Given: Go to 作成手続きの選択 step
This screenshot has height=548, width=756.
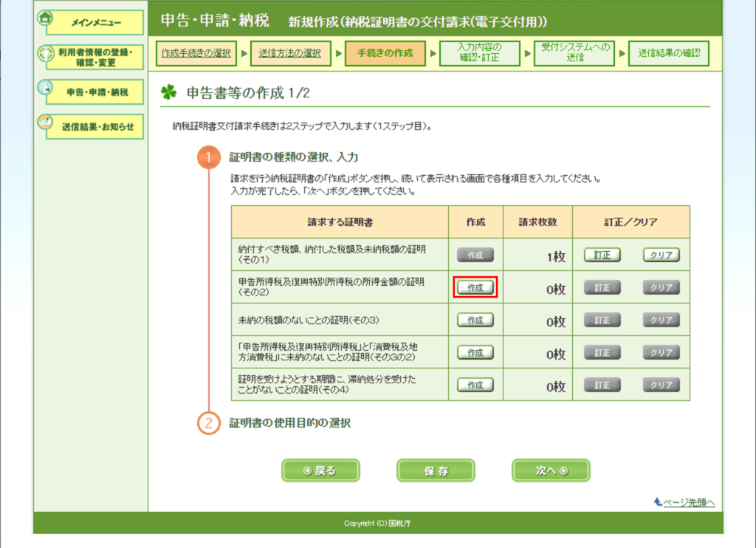Looking at the screenshot, I should [x=196, y=53].
